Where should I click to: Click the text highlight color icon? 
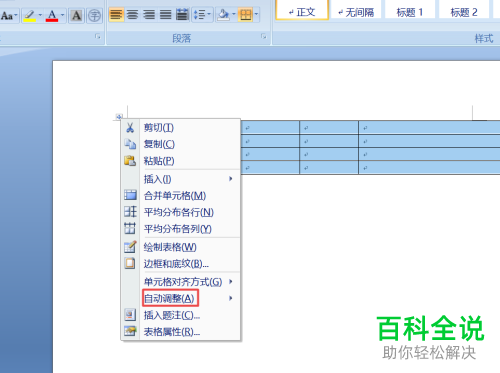[30, 15]
